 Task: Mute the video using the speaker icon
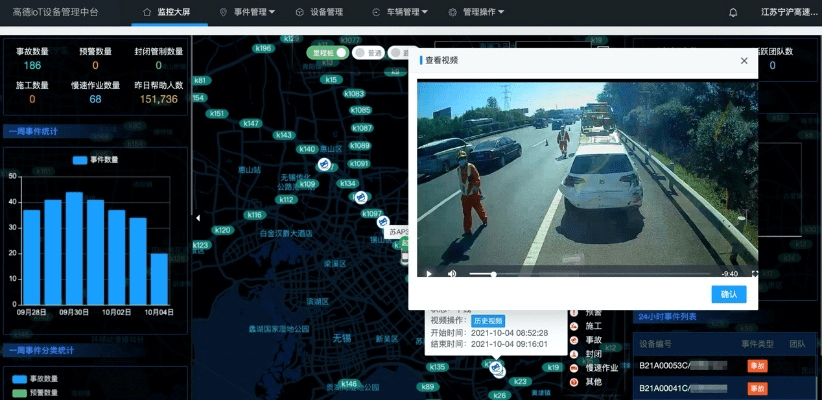(452, 273)
